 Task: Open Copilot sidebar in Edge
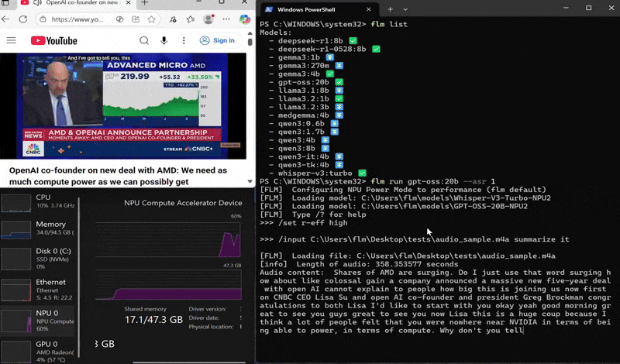[x=245, y=19]
